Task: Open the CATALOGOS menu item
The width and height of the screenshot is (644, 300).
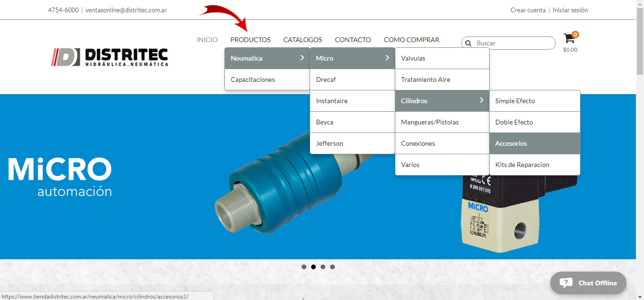Action: [303, 40]
